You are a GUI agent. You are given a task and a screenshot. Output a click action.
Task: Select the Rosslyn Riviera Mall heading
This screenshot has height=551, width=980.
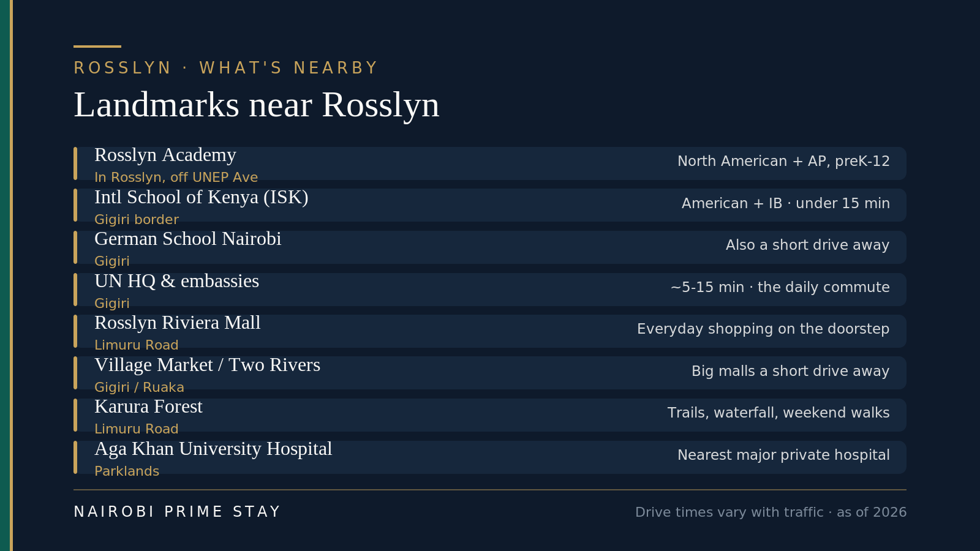pos(178,323)
